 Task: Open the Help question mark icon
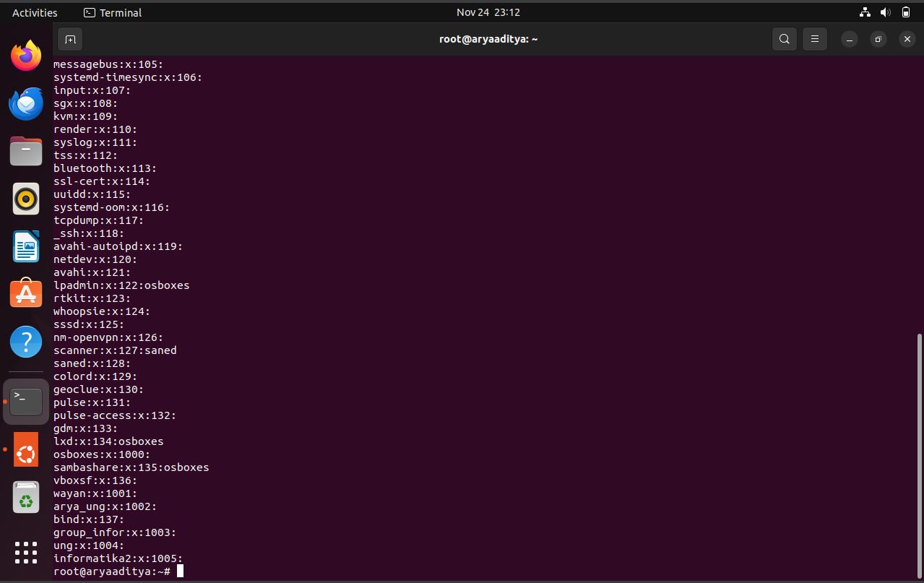point(26,342)
